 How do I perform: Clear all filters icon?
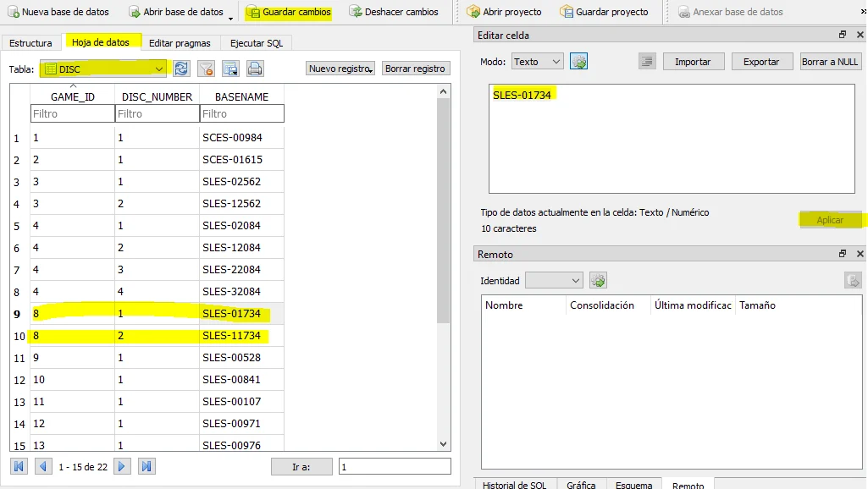click(206, 69)
